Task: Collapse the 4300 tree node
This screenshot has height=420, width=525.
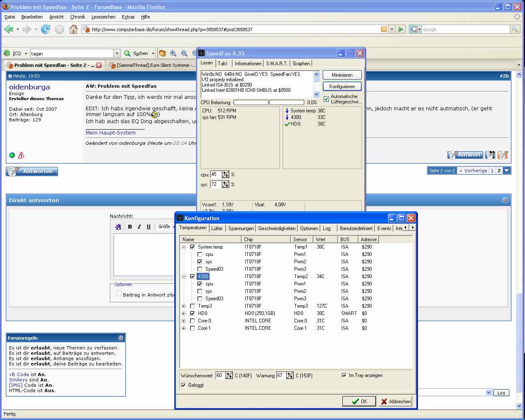Action: tap(183, 276)
